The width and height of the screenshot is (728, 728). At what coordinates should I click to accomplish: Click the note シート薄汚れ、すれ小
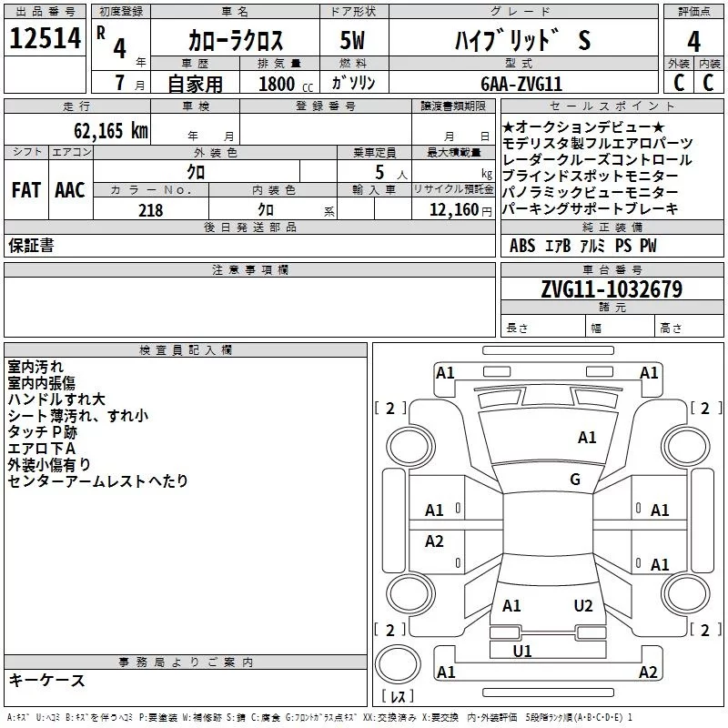(77, 416)
